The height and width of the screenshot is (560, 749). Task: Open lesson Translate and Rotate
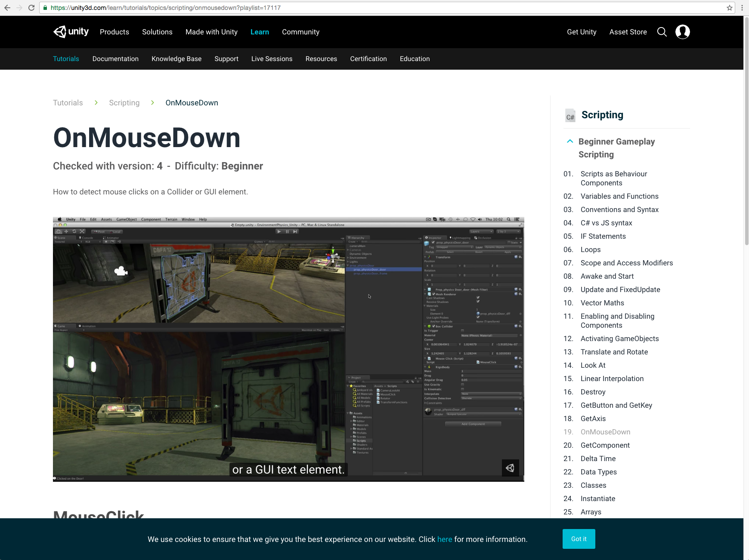click(614, 352)
